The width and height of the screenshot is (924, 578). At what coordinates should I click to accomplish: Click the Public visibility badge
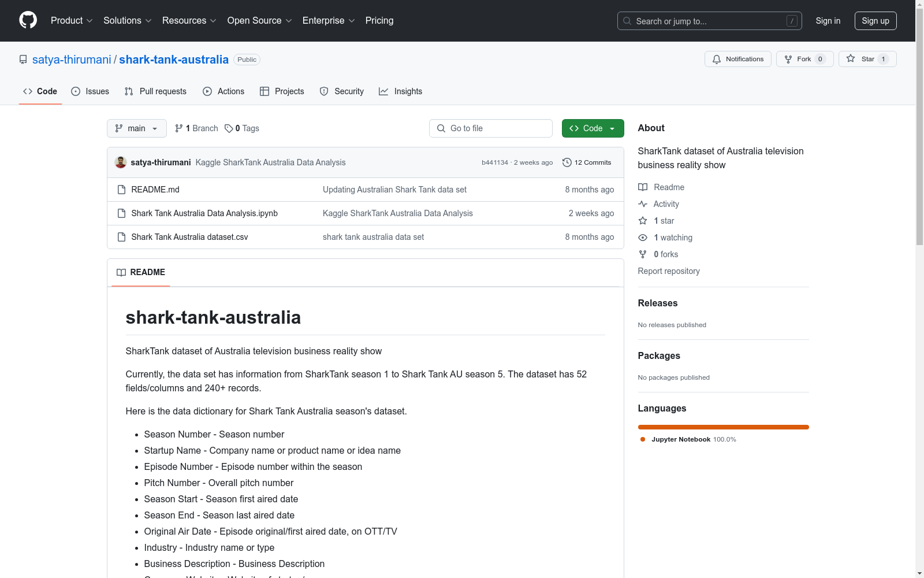pos(247,60)
